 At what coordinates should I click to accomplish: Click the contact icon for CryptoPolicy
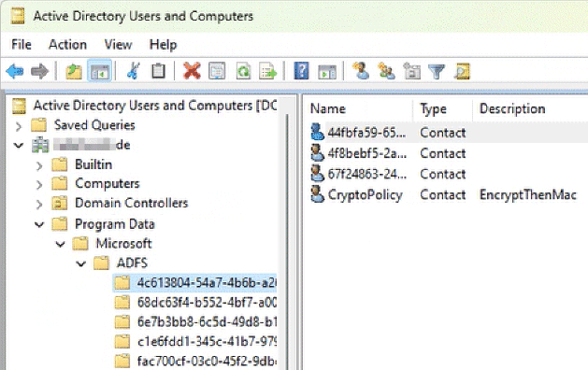(317, 194)
